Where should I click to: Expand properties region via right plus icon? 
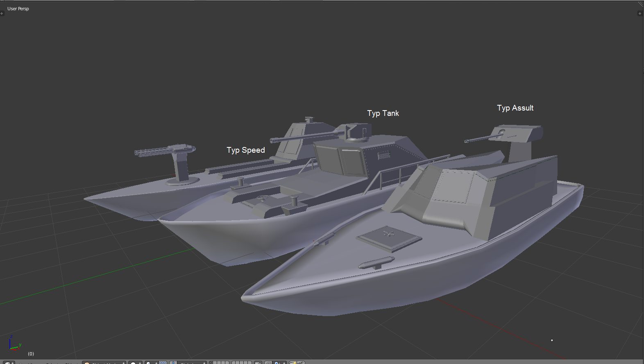pos(639,14)
